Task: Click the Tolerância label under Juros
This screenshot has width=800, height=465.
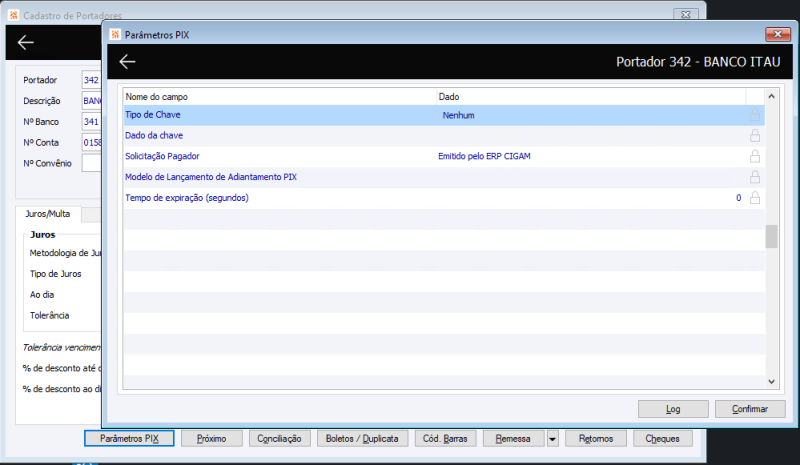Action: 49,315
